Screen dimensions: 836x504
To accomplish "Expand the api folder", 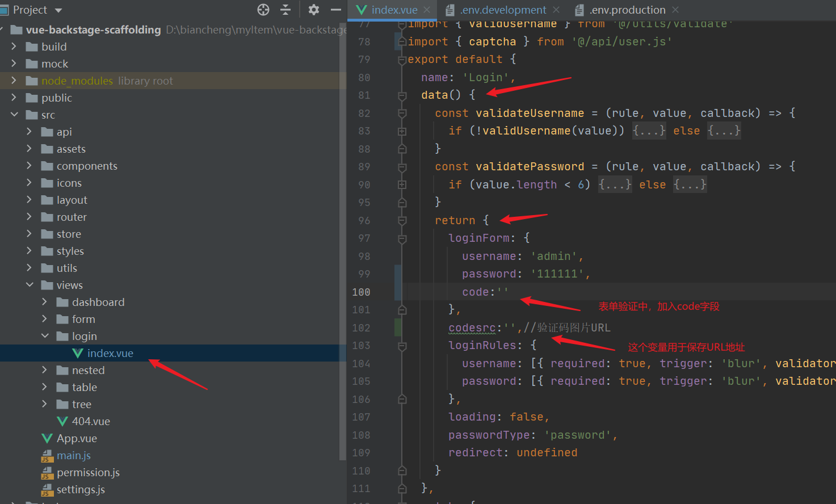I will click(30, 132).
